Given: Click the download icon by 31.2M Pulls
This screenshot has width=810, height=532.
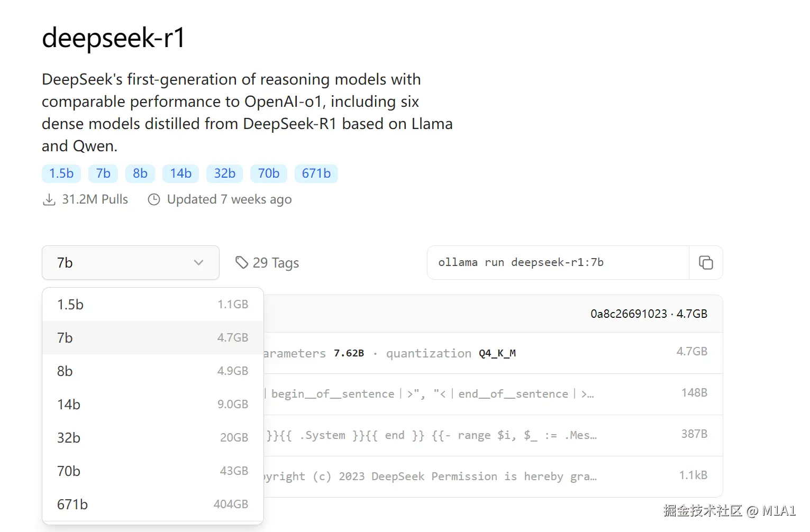Looking at the screenshot, I should coord(49,200).
